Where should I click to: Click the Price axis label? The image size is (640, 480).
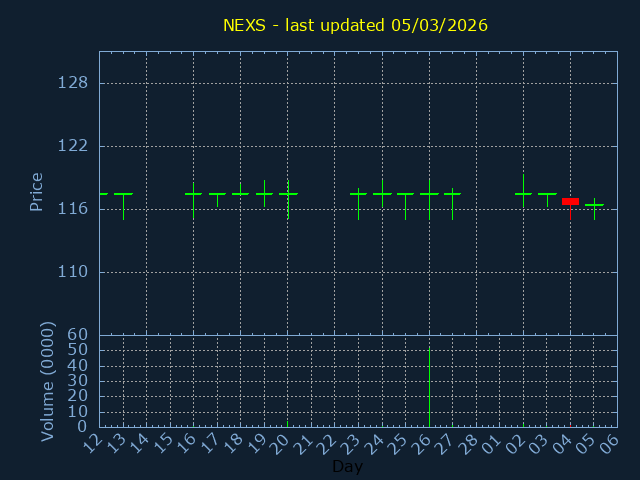point(37,192)
